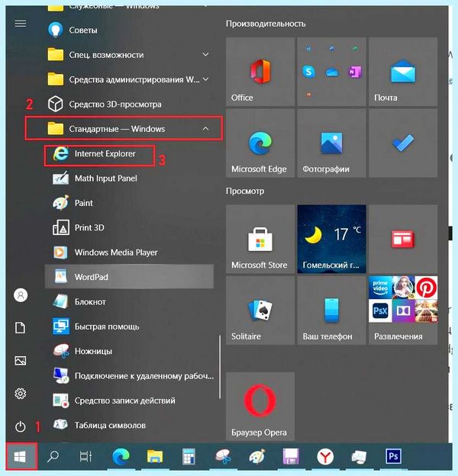Open the weather tile showing 17 °C
458x476 pixels.
(x=331, y=239)
